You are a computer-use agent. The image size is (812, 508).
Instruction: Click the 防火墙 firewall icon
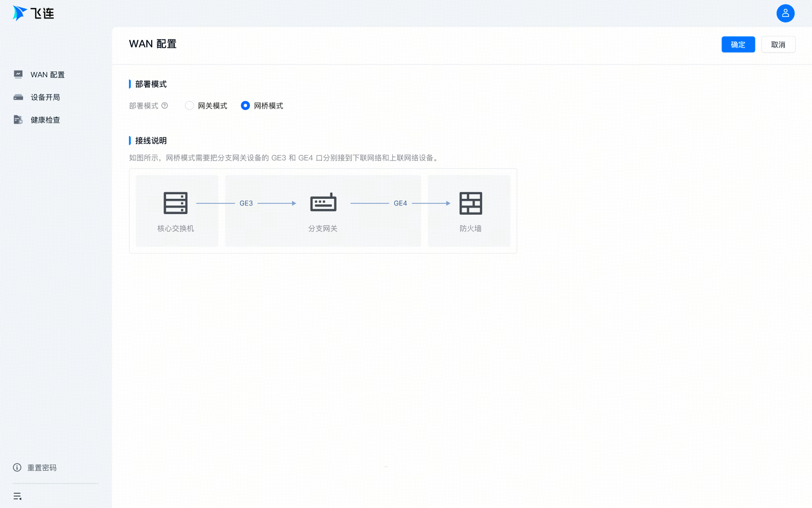tap(470, 203)
